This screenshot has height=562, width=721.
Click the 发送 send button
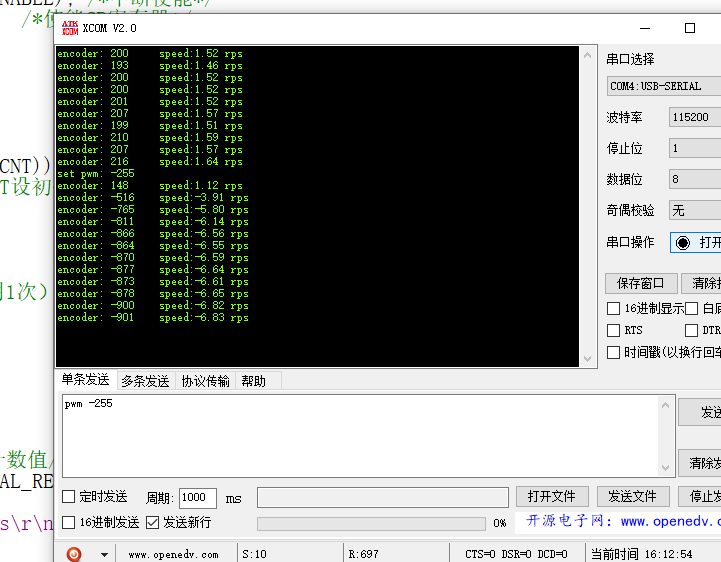700,412
